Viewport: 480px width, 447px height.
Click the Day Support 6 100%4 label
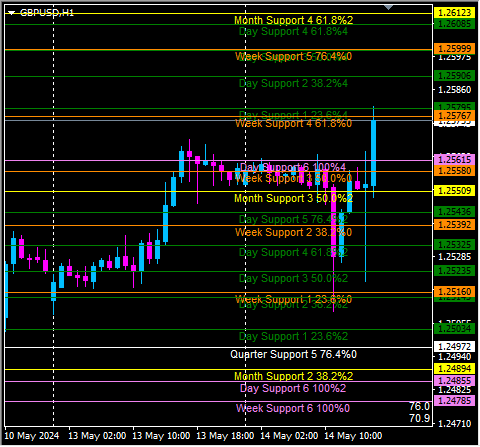293,167
